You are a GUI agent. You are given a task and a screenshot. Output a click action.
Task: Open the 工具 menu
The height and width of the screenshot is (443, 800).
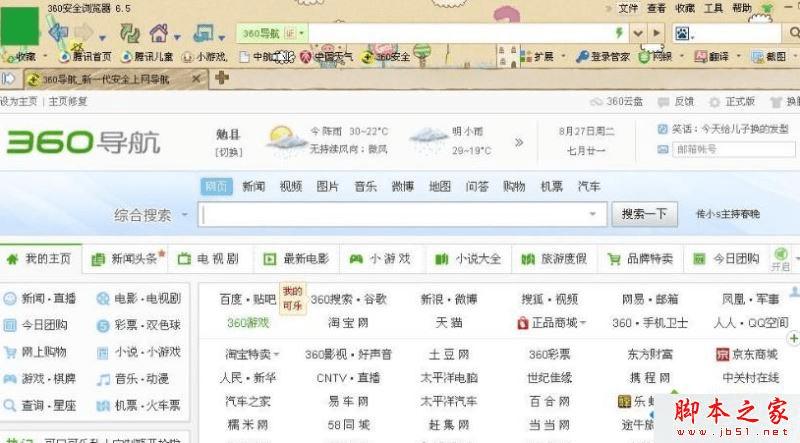[713, 8]
